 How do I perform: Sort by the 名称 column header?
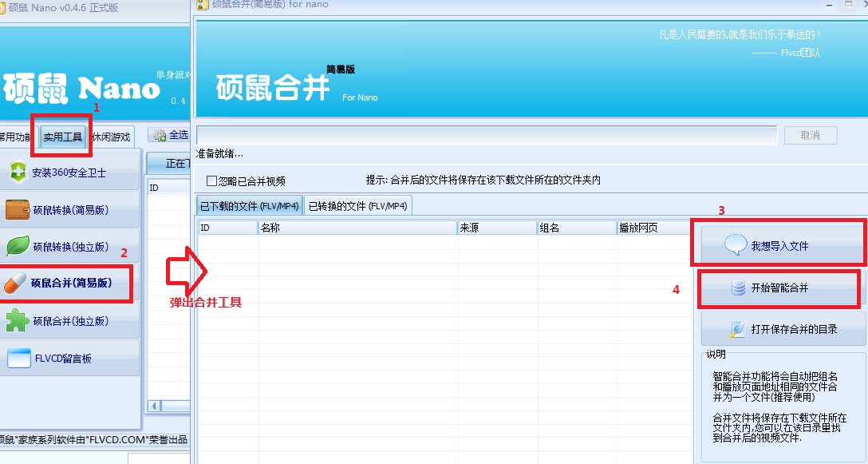point(358,228)
